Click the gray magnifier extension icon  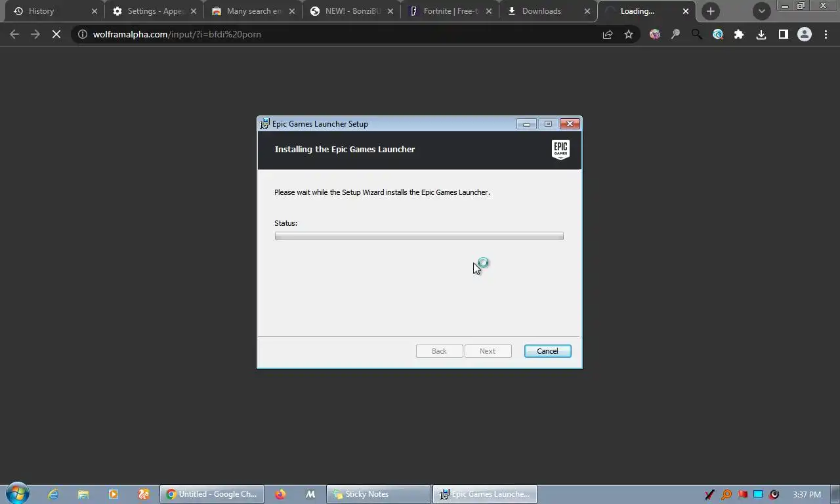click(675, 34)
